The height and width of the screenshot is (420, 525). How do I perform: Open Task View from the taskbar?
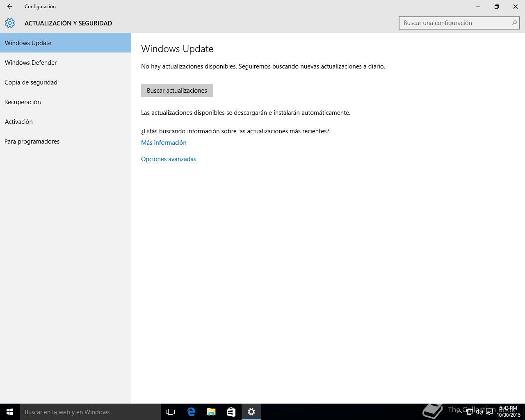click(x=171, y=412)
